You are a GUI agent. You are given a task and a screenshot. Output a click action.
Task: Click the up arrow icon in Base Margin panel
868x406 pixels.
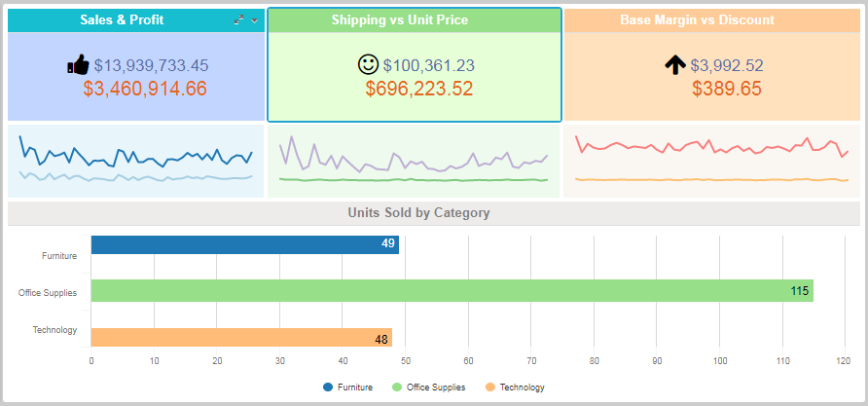675,65
